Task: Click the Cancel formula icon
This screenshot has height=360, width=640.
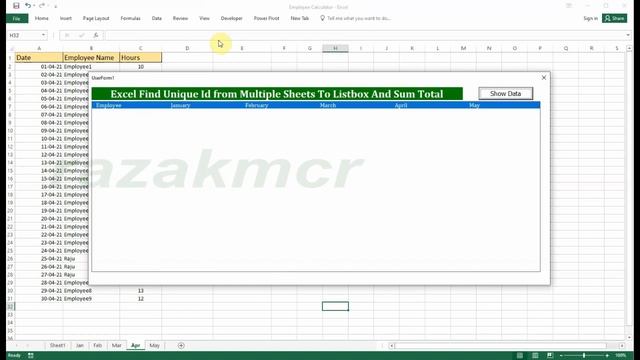Action: 67,36
